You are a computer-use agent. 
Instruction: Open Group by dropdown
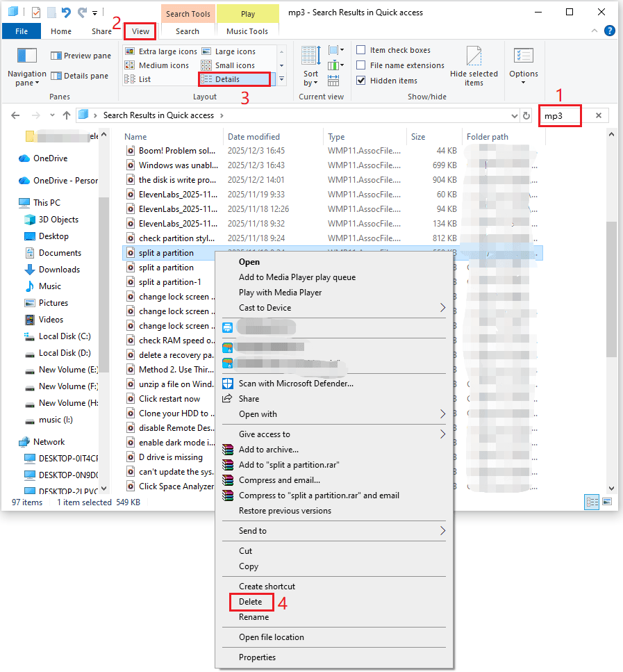pos(336,51)
